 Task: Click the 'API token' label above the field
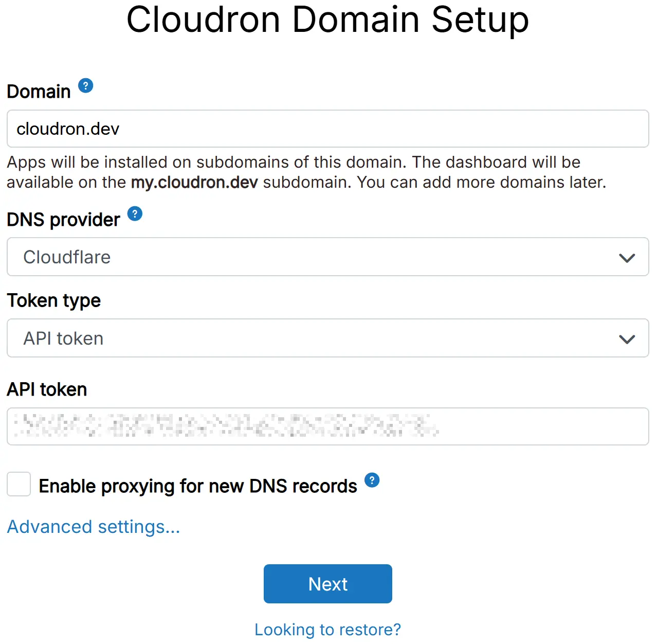(47, 389)
